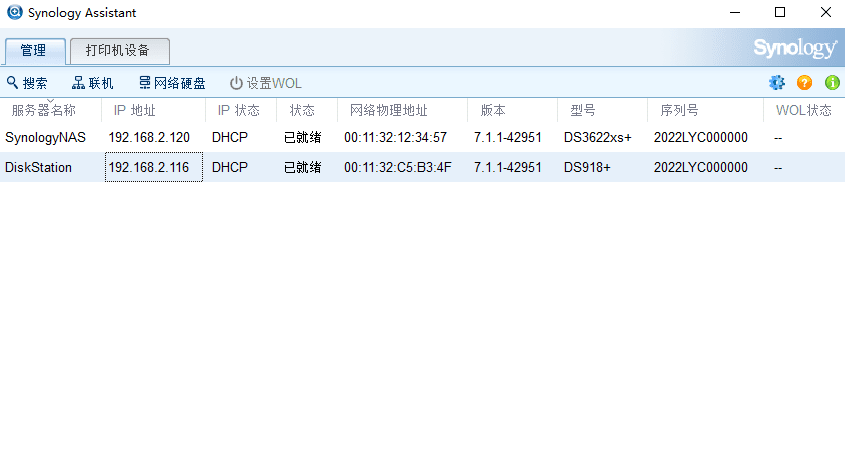
Task: Show about info via green info icon
Action: click(x=832, y=82)
